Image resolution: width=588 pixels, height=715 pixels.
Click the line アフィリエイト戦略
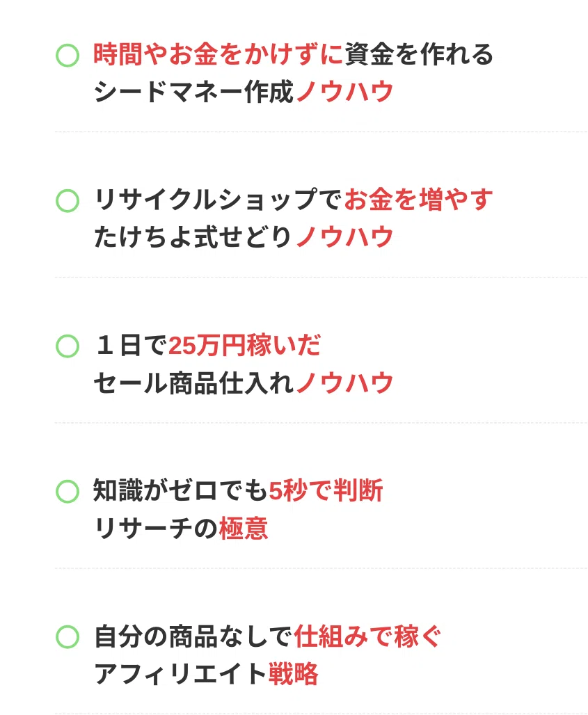[x=206, y=674]
